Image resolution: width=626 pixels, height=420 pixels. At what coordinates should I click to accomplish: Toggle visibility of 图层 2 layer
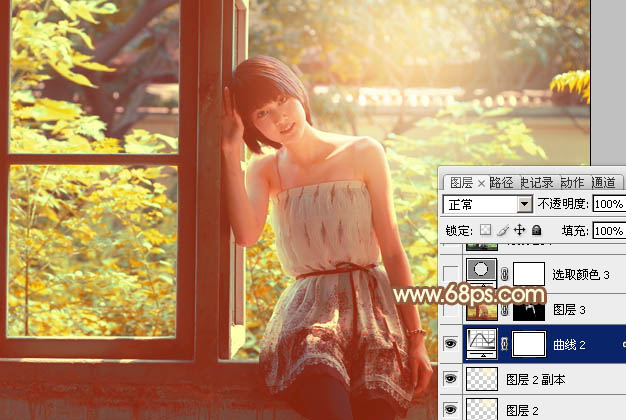point(451,409)
